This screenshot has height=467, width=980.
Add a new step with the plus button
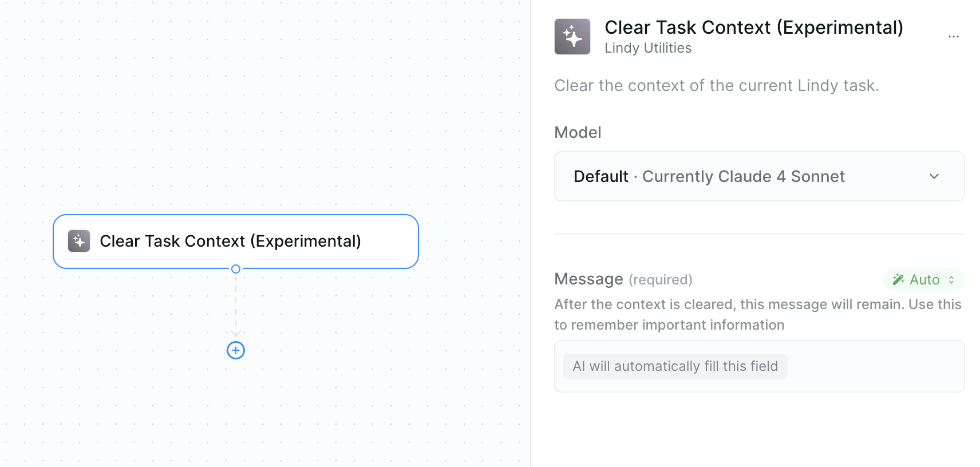tap(236, 350)
